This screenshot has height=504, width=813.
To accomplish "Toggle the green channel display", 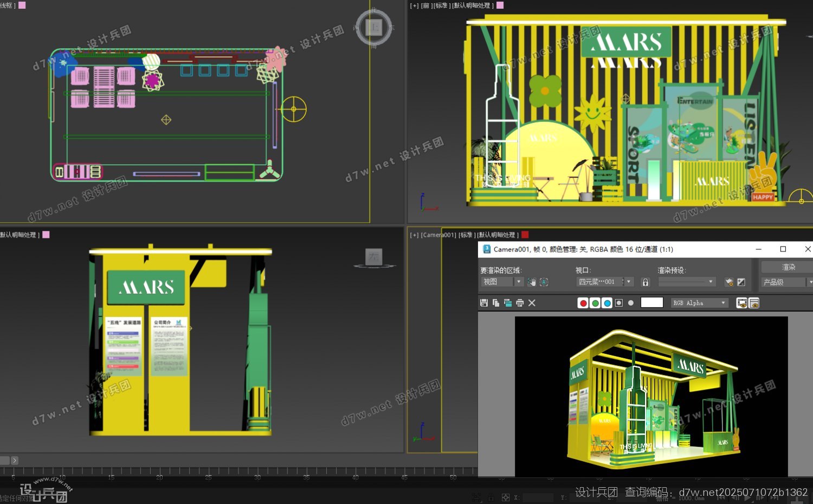I will 595,303.
